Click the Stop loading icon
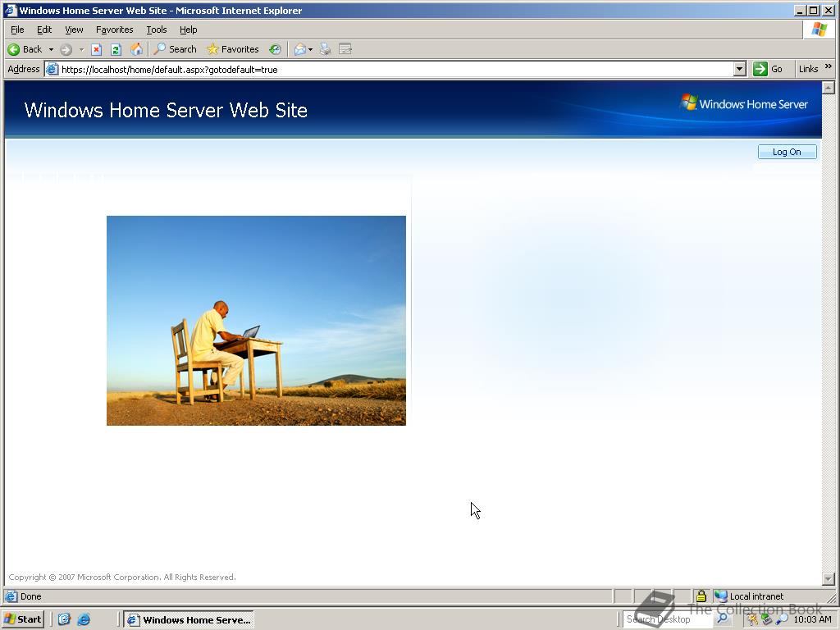The width and height of the screenshot is (840, 630). pos(97,49)
